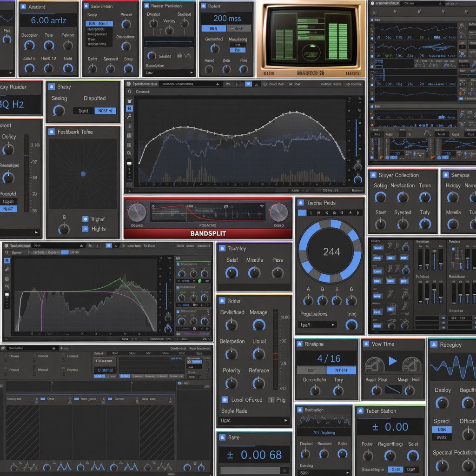Click the Dueltslant menu in bottom-left window

[178, 348]
